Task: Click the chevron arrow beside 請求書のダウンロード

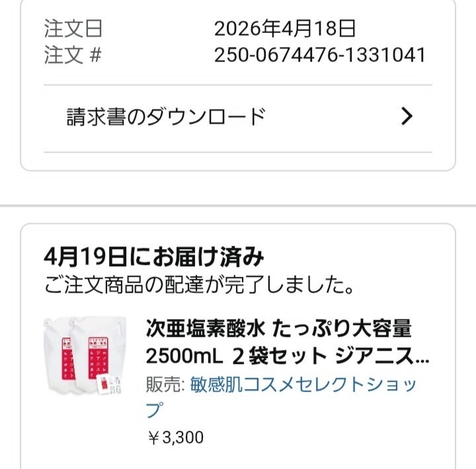Action: tap(407, 117)
